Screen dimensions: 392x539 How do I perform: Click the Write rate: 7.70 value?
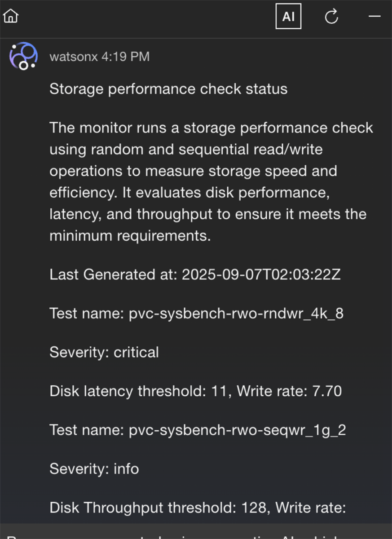coord(289,391)
